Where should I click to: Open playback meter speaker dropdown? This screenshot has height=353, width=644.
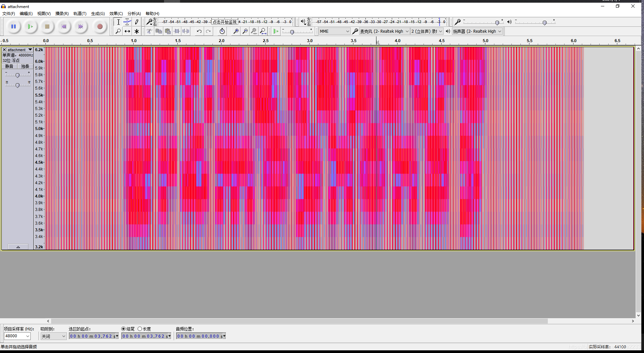(303, 22)
